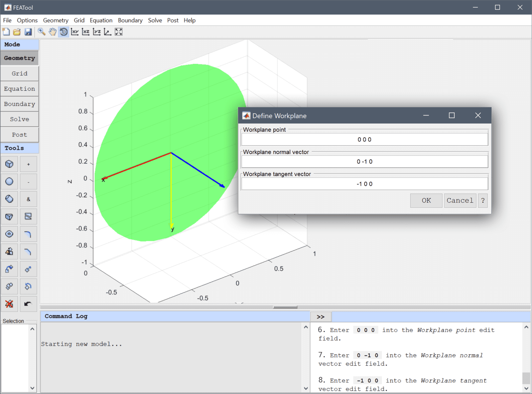Screen dimensions: 532x394
Task: Click the tutorial panel scroll down arrow
Action: pos(526,388)
